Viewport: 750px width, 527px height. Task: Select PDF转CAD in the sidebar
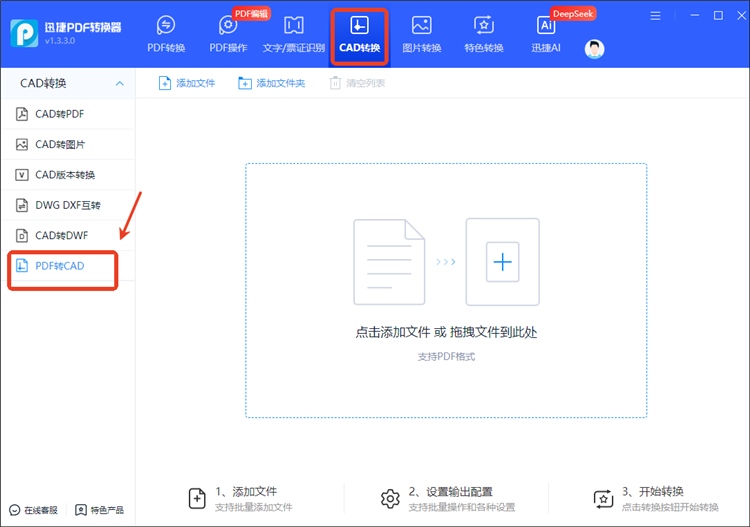coord(68,266)
